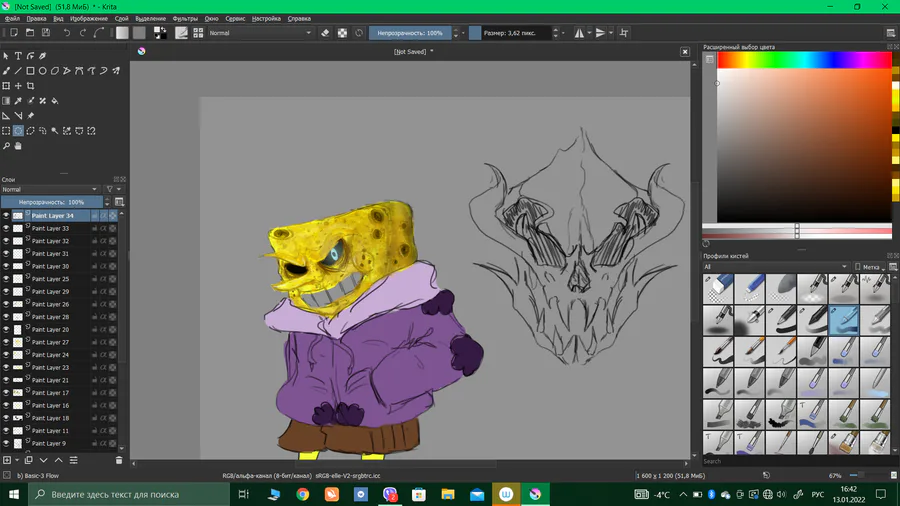
Task: Toggle visibility of Paint Layer 9
Action: (x=6, y=443)
